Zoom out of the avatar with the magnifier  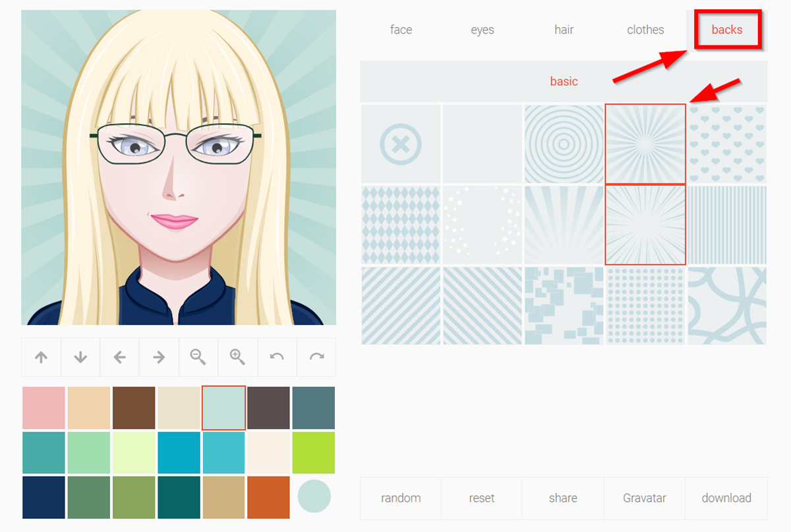[198, 357]
